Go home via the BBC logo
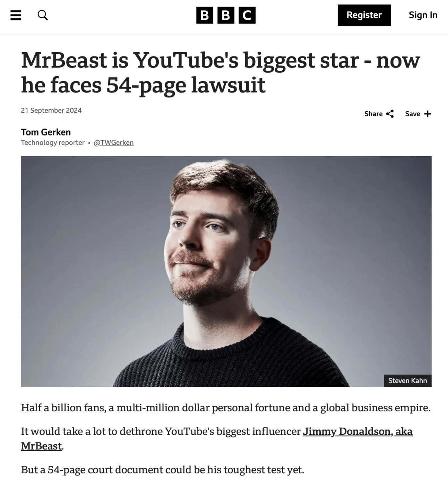448x482 pixels. click(226, 15)
